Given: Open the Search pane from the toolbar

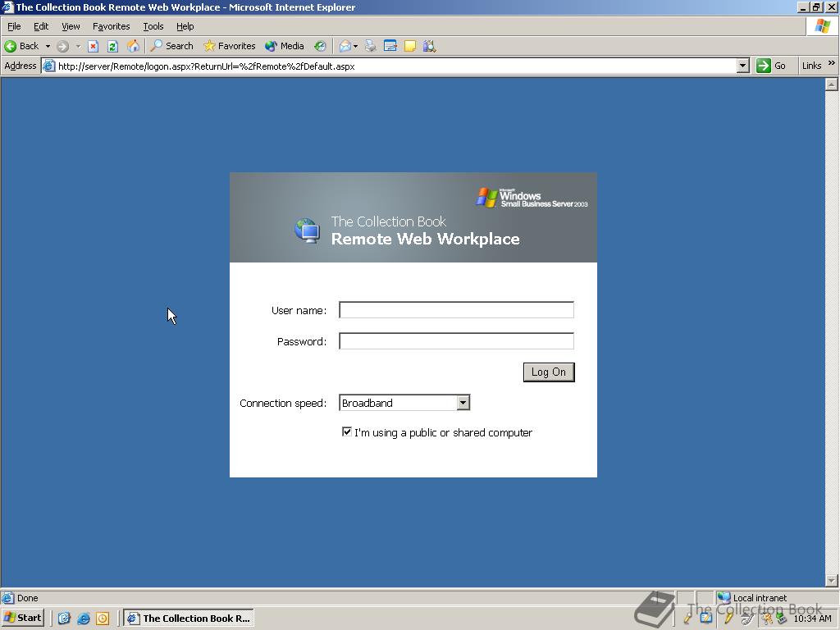Looking at the screenshot, I should point(172,46).
